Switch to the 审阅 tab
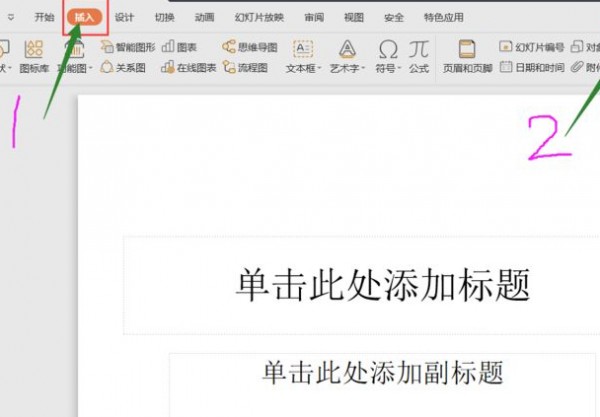Viewport: 600px width, 417px height. (x=314, y=18)
